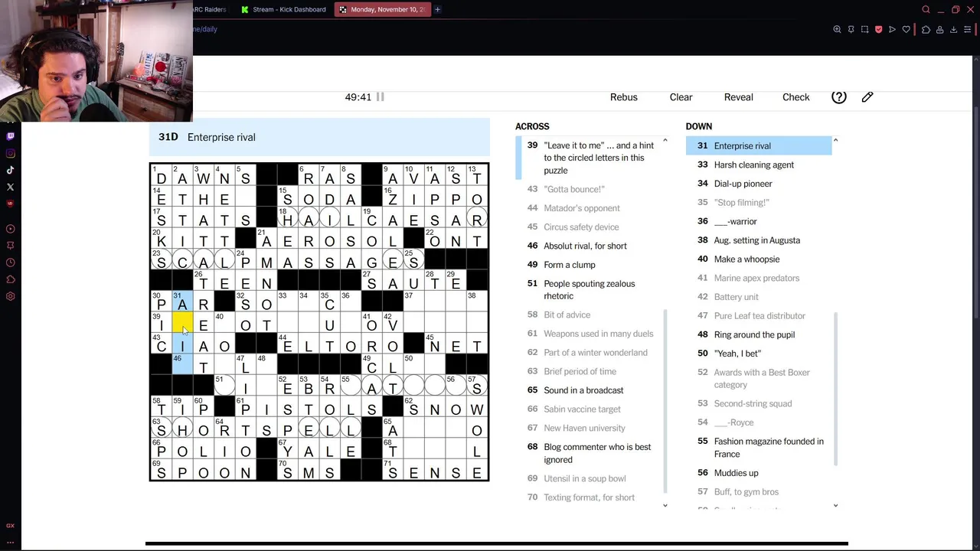Viewport: 980px width, 551px height.
Task: Switch to Stream - Kick Dashboard tab
Action: point(283,9)
